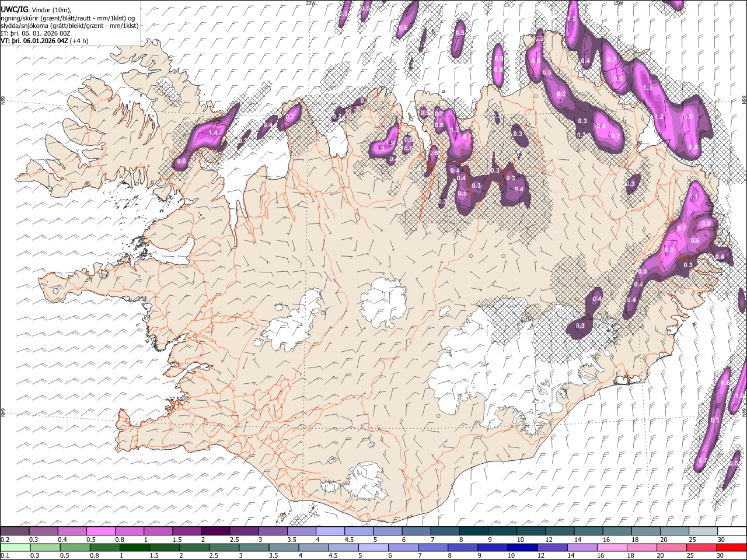The height and width of the screenshot is (560, 747).
Task: Click the snow legend swatch between 0.2 and 0.3
Action: [x=15, y=531]
